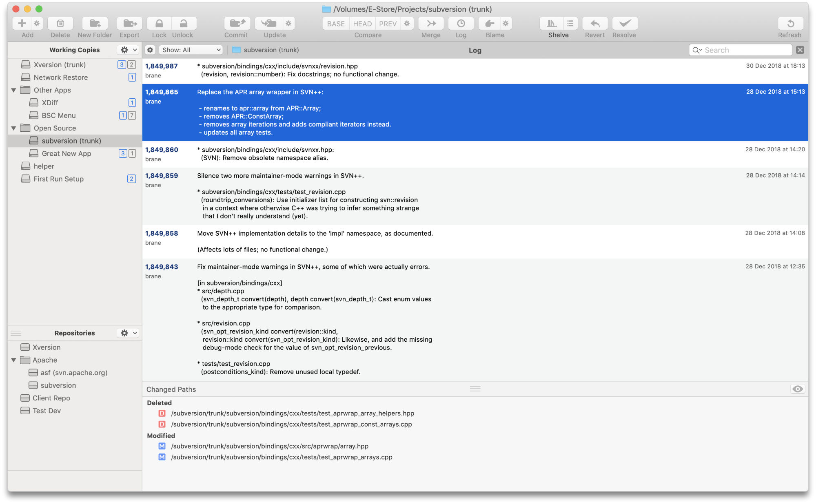816x504 pixels.
Task: Click the Resolve checkmark icon
Action: (x=625, y=23)
